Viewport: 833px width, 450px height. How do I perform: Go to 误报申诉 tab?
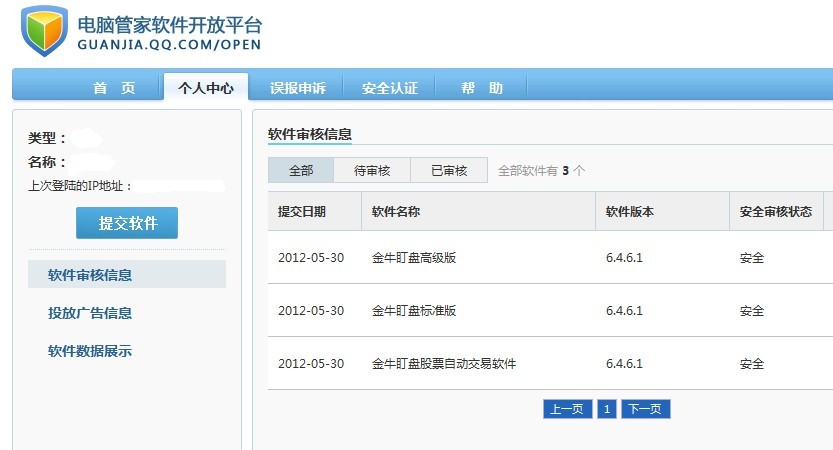pos(298,88)
